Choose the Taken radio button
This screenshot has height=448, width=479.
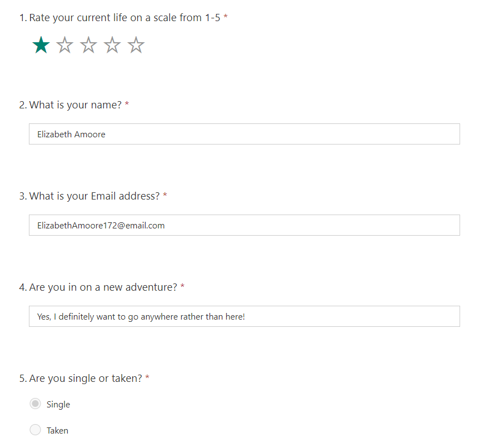click(x=36, y=430)
